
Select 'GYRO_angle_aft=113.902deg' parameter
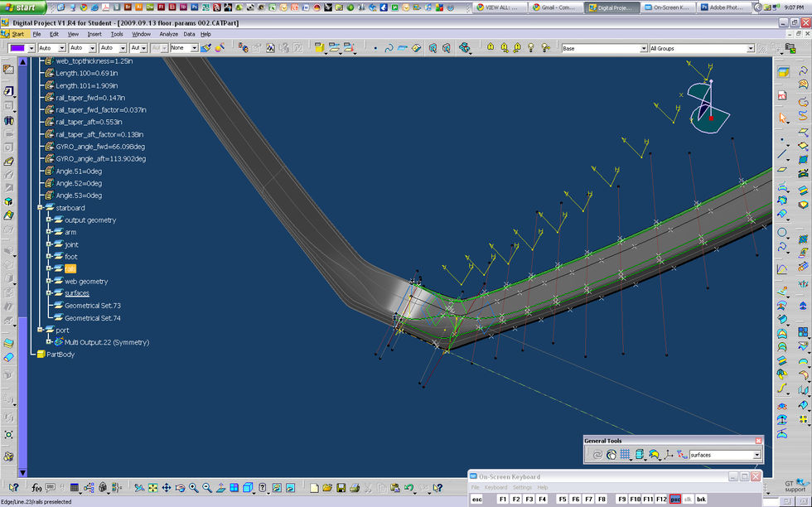click(x=100, y=159)
